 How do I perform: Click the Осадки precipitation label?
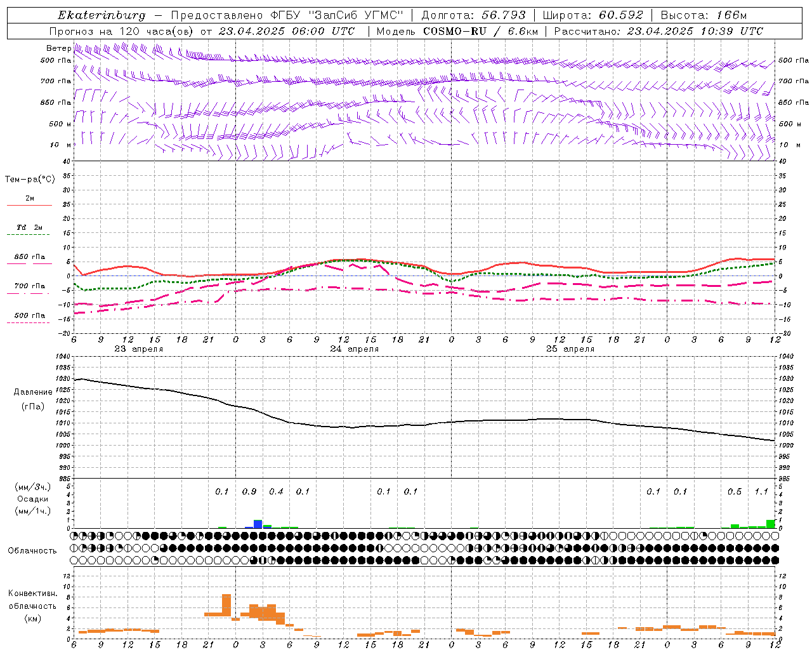tap(32, 499)
